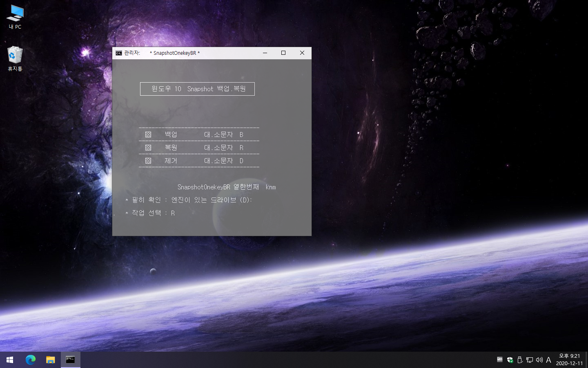The image size is (588, 368).
Task: Open the Windows Start menu
Action: point(10,360)
